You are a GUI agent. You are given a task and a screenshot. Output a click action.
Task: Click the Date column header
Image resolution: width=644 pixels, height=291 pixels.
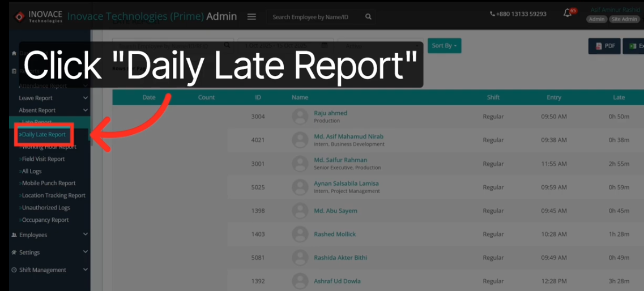148,97
